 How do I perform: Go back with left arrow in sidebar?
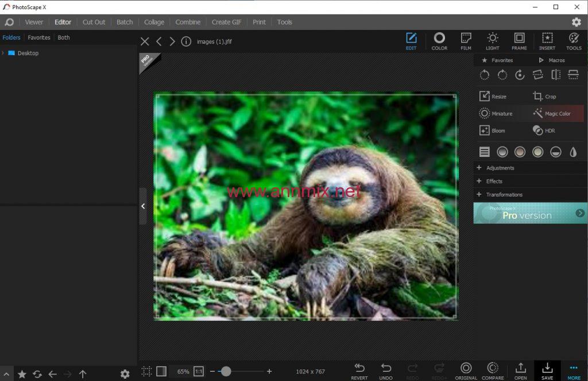point(52,374)
